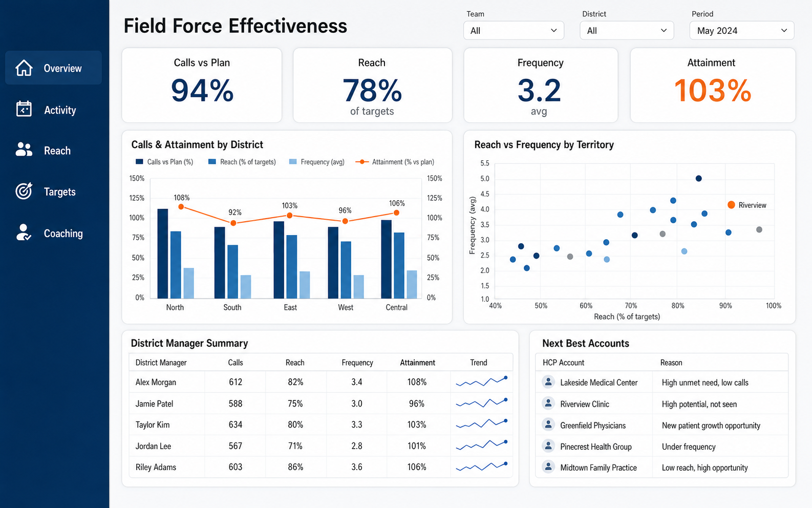Click the HCP Account column header
The image size is (812, 508).
(563, 362)
